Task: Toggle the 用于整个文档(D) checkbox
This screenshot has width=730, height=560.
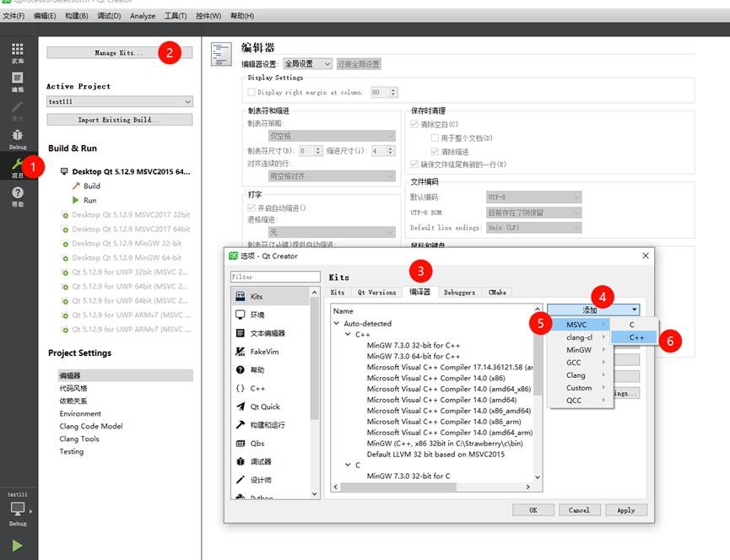Action: 435,137
